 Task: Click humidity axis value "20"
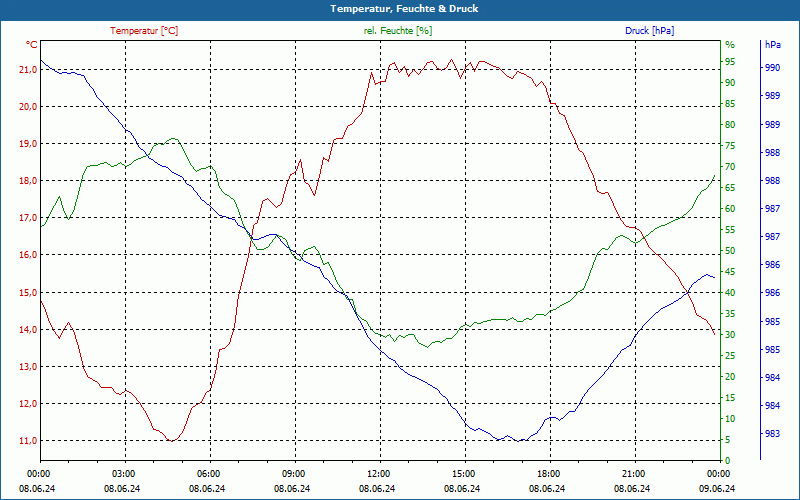tap(730, 377)
